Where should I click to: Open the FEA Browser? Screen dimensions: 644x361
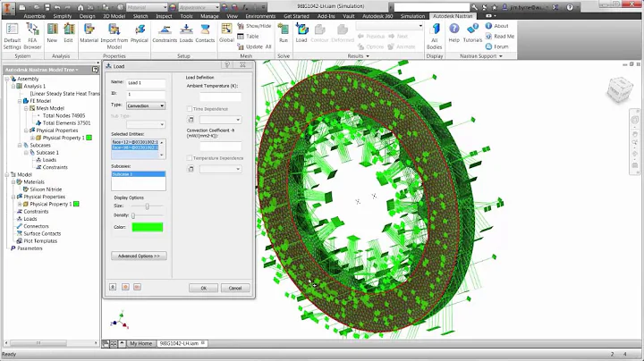coord(32,36)
